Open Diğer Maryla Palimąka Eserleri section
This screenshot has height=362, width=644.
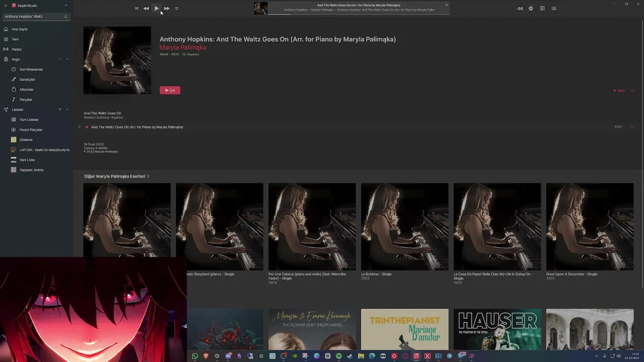coord(117,176)
